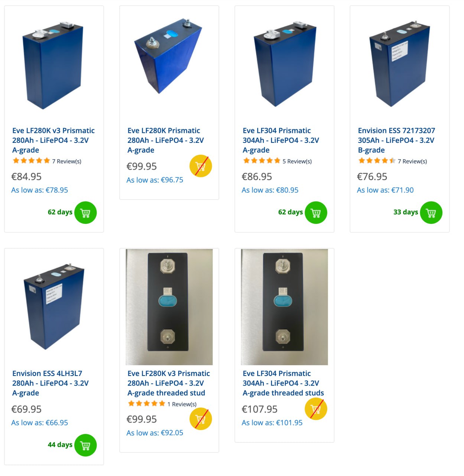Open top-view photo of LF280K v3 threaded stud
The height and width of the screenshot is (476, 464).
pos(169,307)
